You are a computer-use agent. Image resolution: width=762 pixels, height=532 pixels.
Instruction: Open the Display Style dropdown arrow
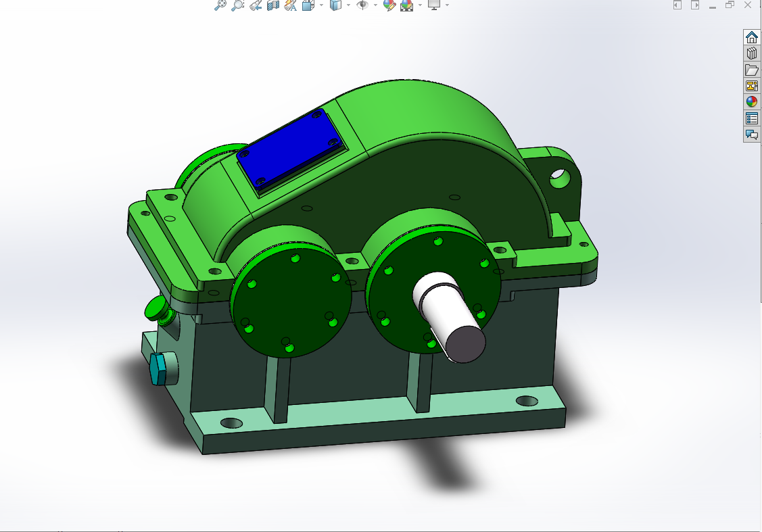tap(348, 5)
